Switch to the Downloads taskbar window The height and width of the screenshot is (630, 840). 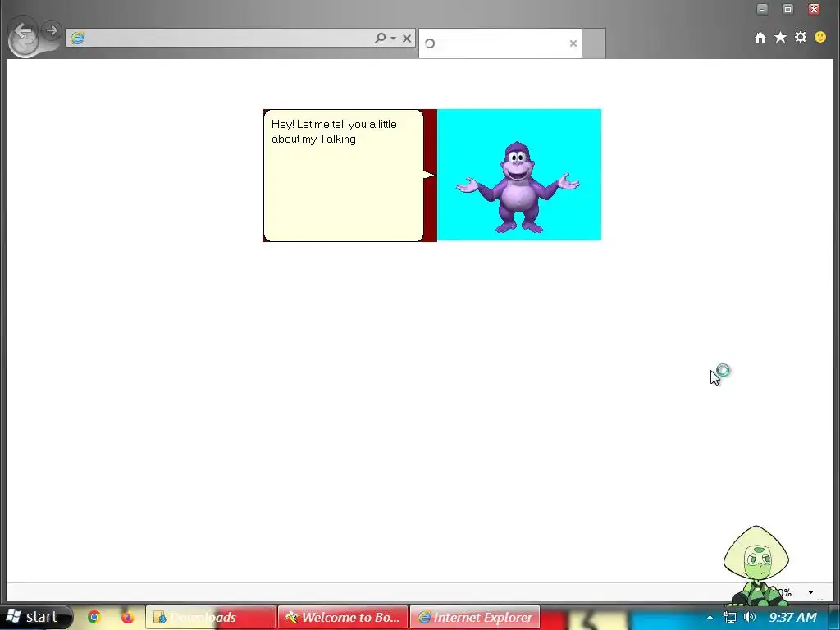(x=211, y=617)
